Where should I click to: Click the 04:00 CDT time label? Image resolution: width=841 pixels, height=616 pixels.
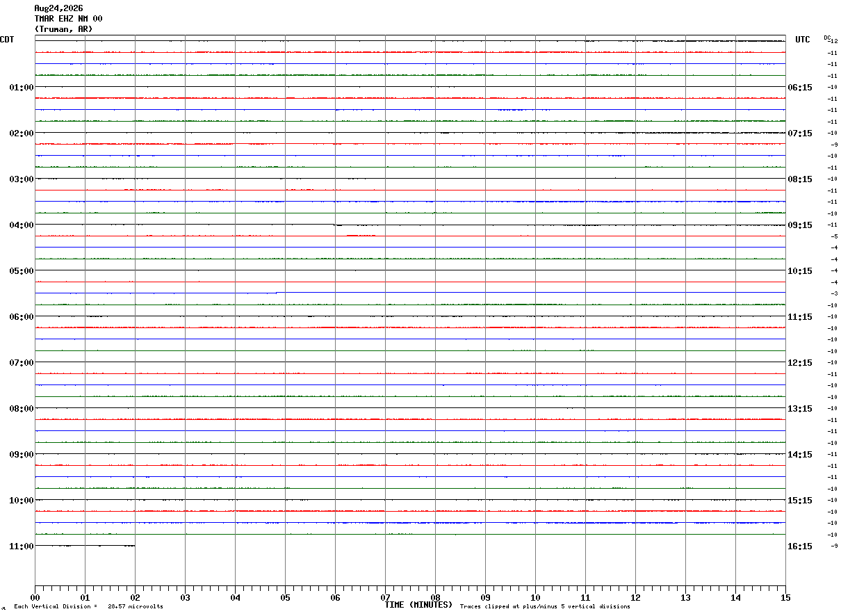(22, 225)
